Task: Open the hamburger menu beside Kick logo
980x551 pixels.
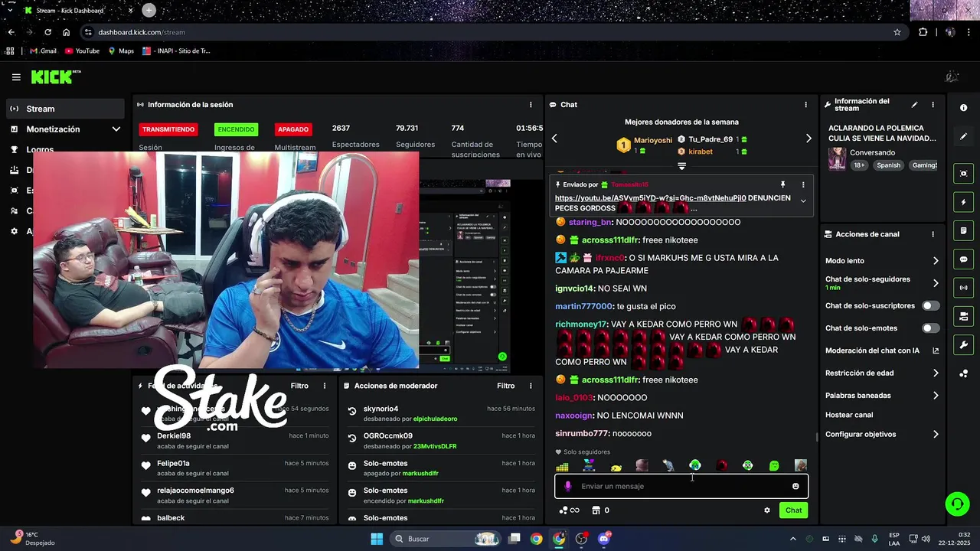Action: pos(16,77)
